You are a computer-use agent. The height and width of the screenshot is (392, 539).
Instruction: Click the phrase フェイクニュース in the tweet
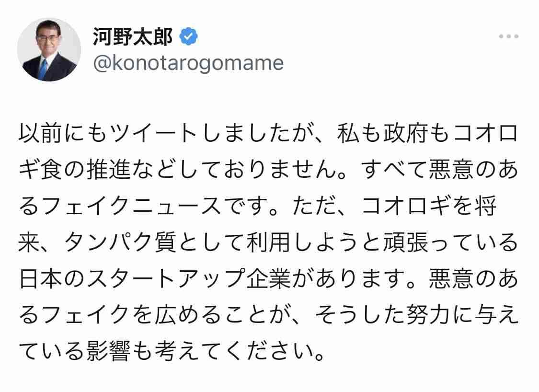click(132, 206)
